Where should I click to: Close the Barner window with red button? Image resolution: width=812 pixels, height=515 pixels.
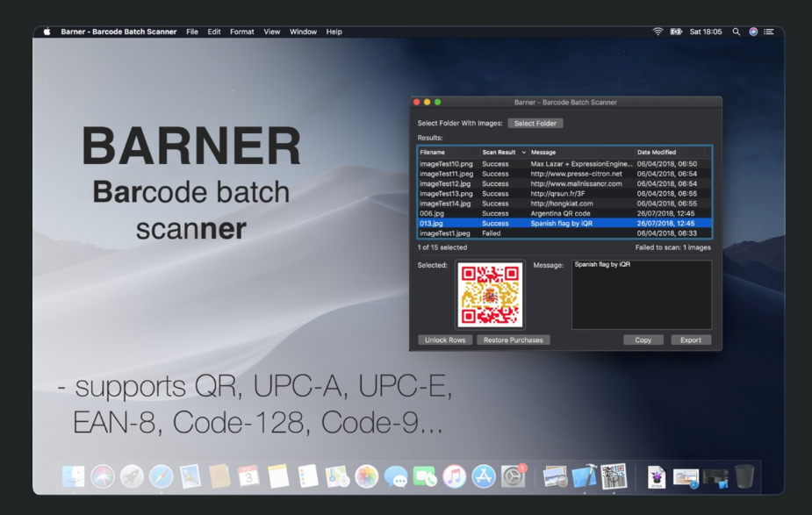[x=416, y=102]
